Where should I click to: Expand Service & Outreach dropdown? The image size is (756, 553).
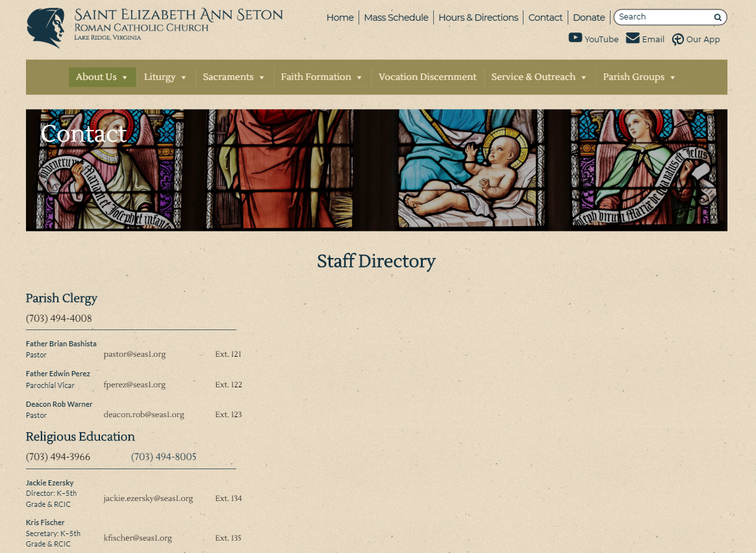pos(538,77)
